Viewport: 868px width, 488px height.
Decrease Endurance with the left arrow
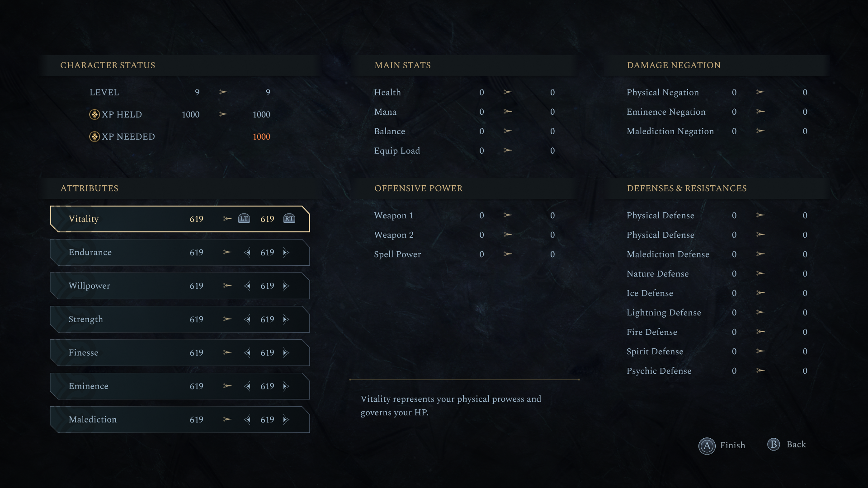coord(247,253)
